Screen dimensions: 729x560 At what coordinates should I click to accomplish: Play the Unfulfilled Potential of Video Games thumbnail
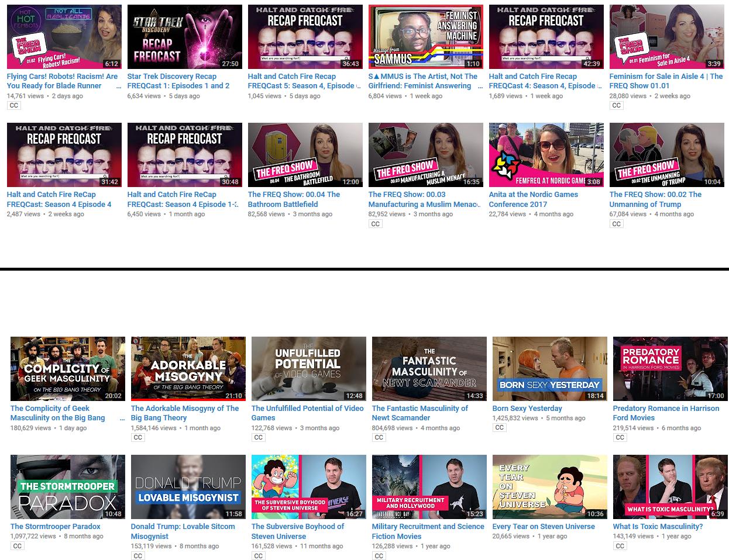(x=309, y=369)
